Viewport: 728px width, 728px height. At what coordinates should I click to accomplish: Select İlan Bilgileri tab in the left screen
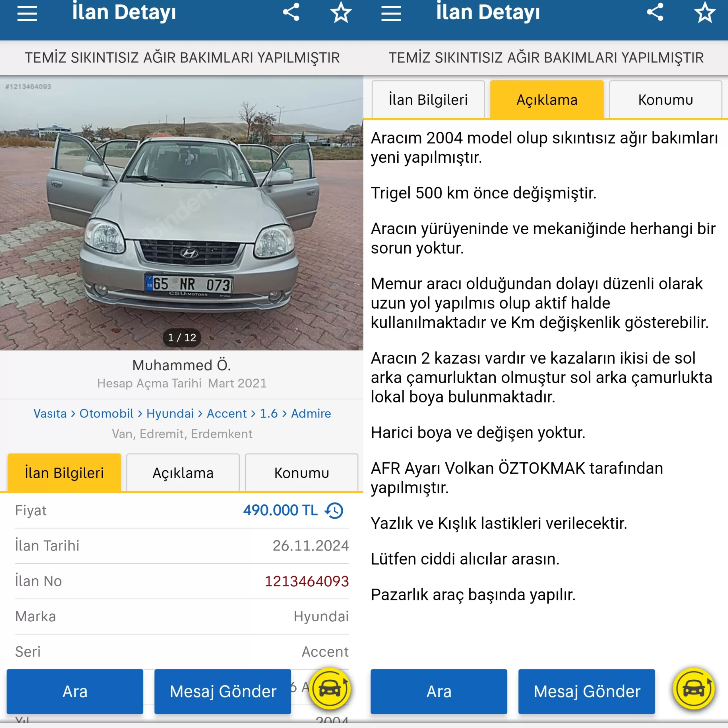tap(65, 473)
